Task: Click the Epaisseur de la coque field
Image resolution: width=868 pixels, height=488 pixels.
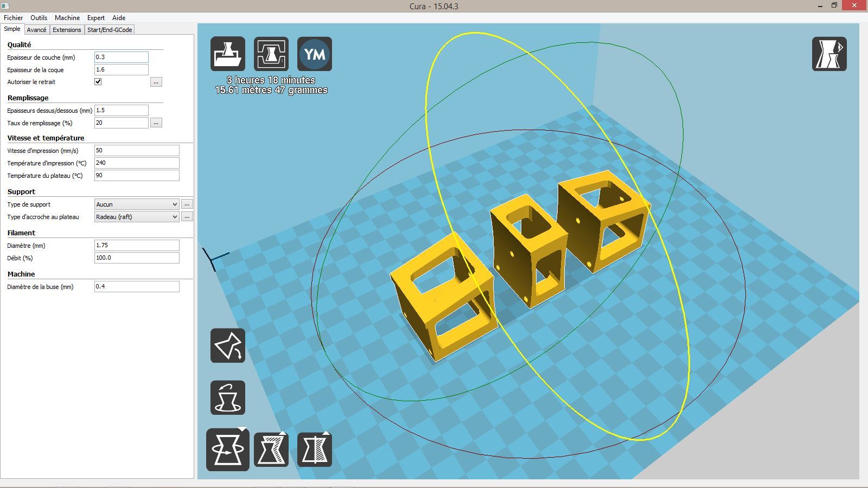Action: (122, 70)
